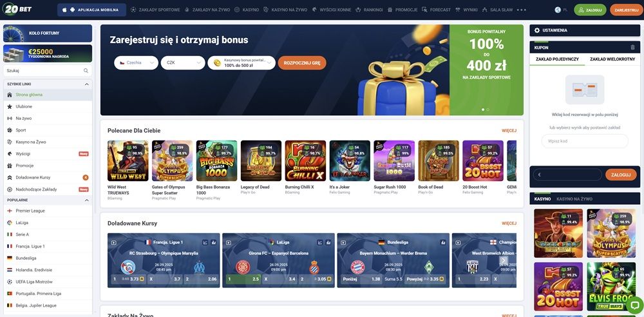Click the Wpisz kod input field
The height and width of the screenshot is (317, 644).
coord(585,141)
